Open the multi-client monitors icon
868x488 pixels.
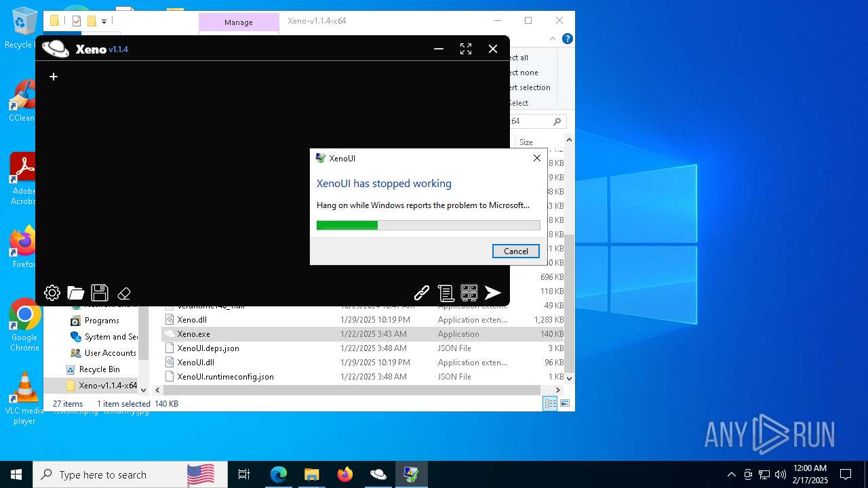[469, 293]
